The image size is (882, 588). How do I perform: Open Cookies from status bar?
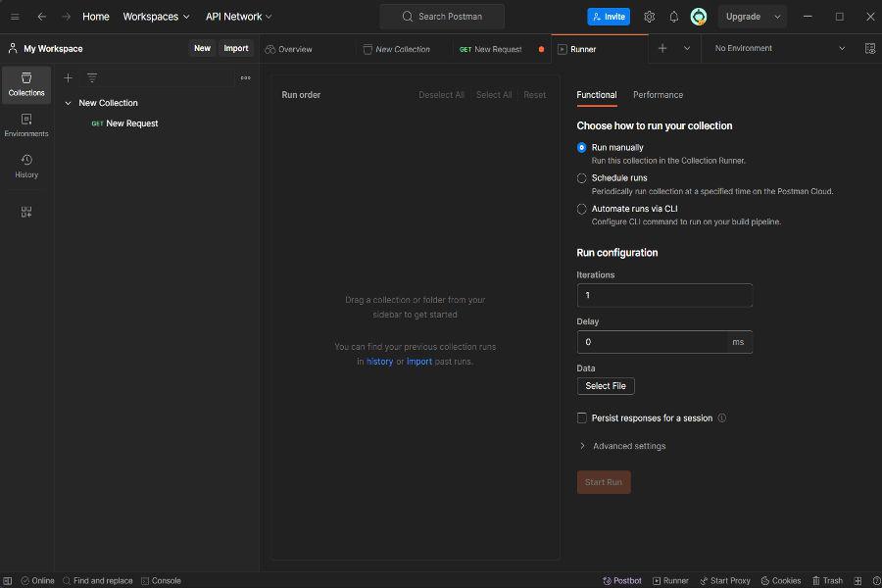coord(781,581)
